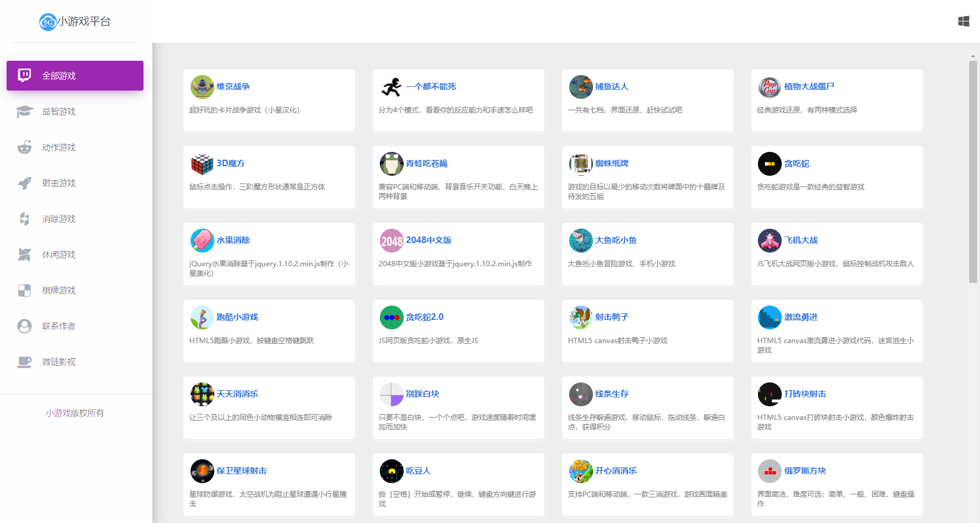Open the 大鱼吃小鱼 shark thumbnail

coord(580,241)
